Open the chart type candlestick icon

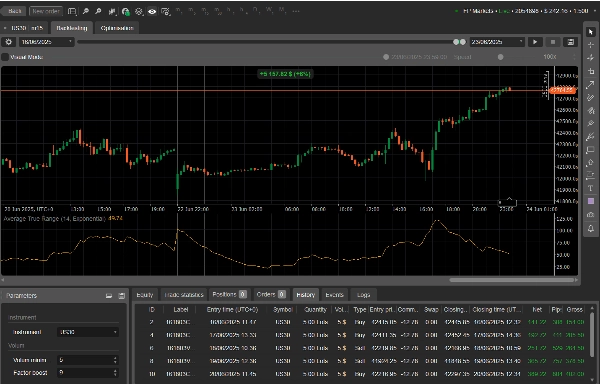(112, 11)
